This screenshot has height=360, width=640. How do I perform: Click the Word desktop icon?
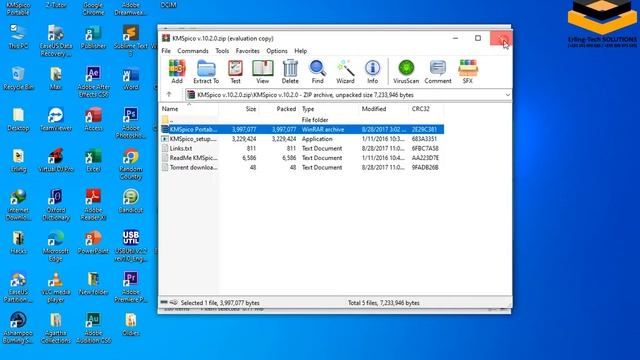(x=131, y=78)
